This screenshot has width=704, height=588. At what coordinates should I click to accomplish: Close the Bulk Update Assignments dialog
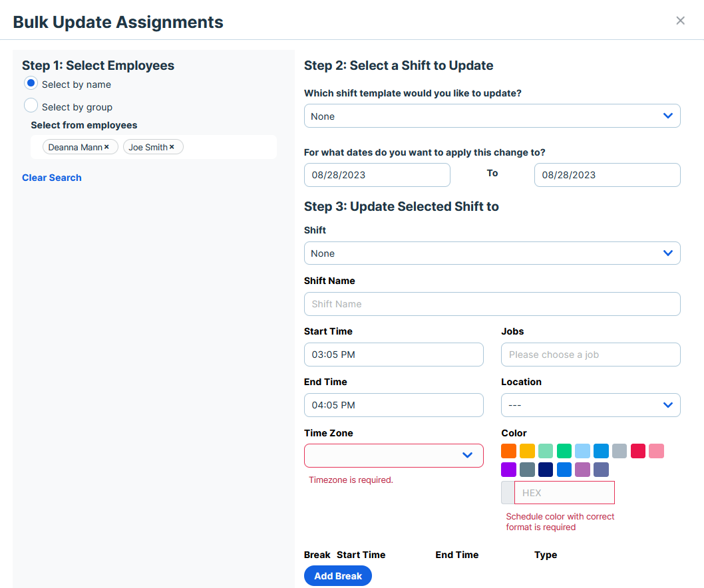[680, 21]
